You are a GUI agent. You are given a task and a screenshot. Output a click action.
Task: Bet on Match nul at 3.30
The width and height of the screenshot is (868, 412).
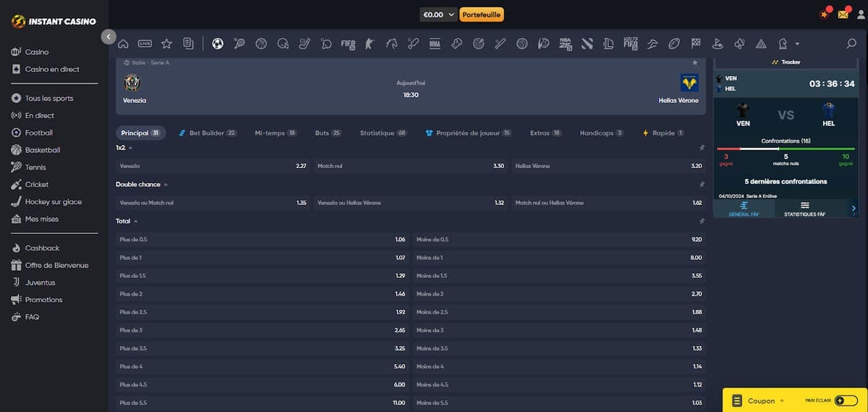pos(411,166)
